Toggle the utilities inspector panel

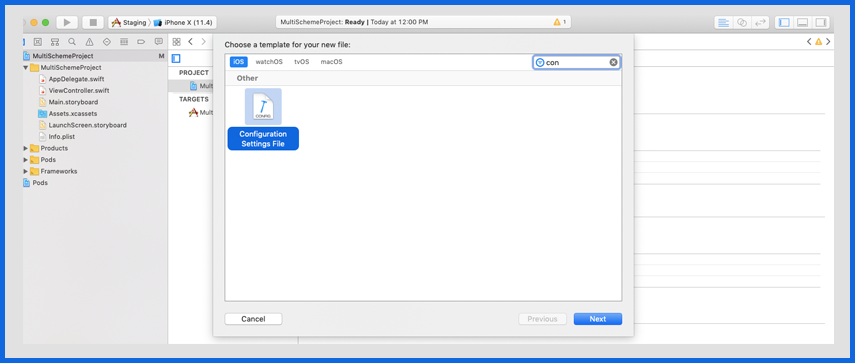(821, 22)
